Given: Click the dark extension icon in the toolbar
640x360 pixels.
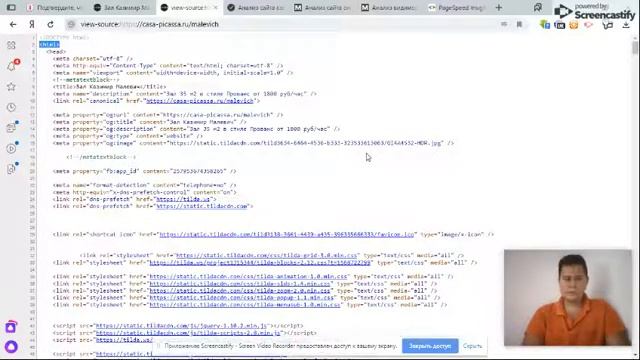Looking at the screenshot, I should (560, 25).
